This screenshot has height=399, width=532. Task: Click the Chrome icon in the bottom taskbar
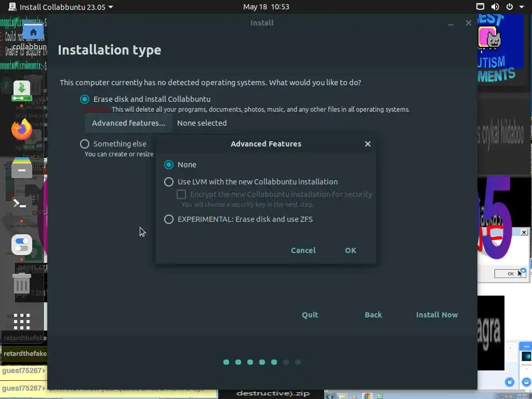pyautogui.click(x=367, y=396)
